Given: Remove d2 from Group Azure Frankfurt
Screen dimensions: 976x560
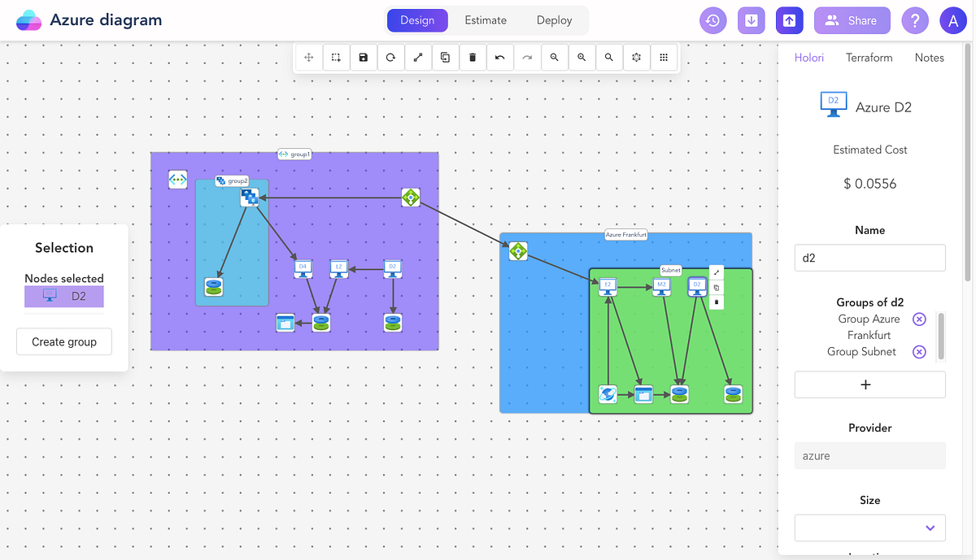Looking at the screenshot, I should [919, 319].
